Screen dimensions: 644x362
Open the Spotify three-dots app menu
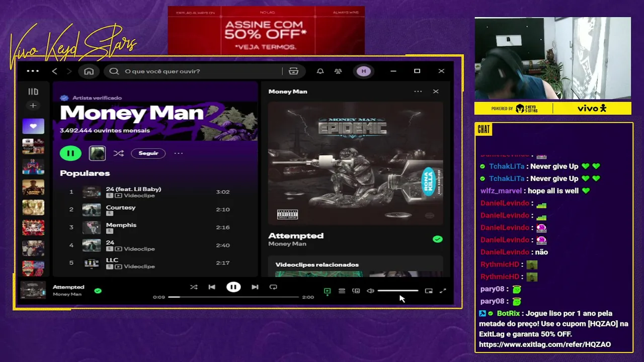[x=33, y=71]
